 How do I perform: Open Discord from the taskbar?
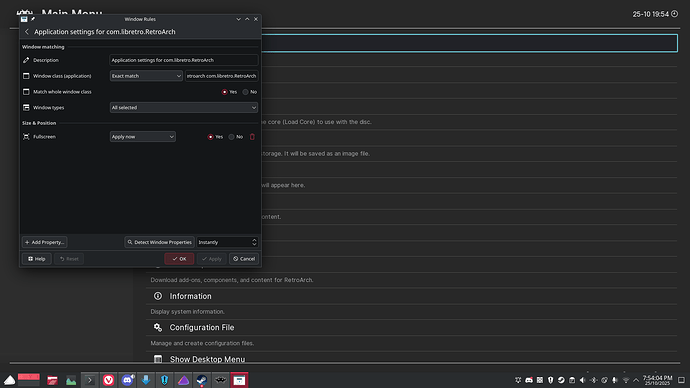pos(128,380)
